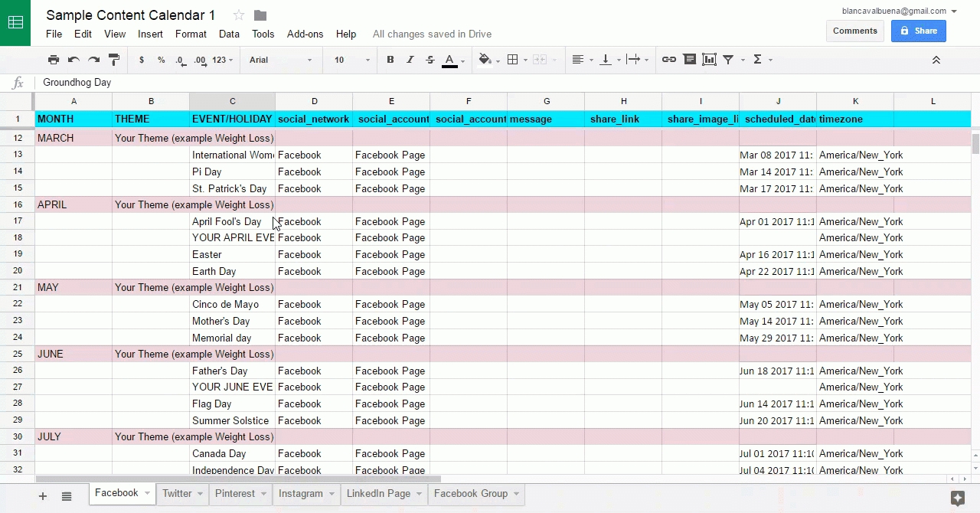This screenshot has height=513, width=980.
Task: Switch to the Twitter sheet tab
Action: pyautogui.click(x=182, y=494)
